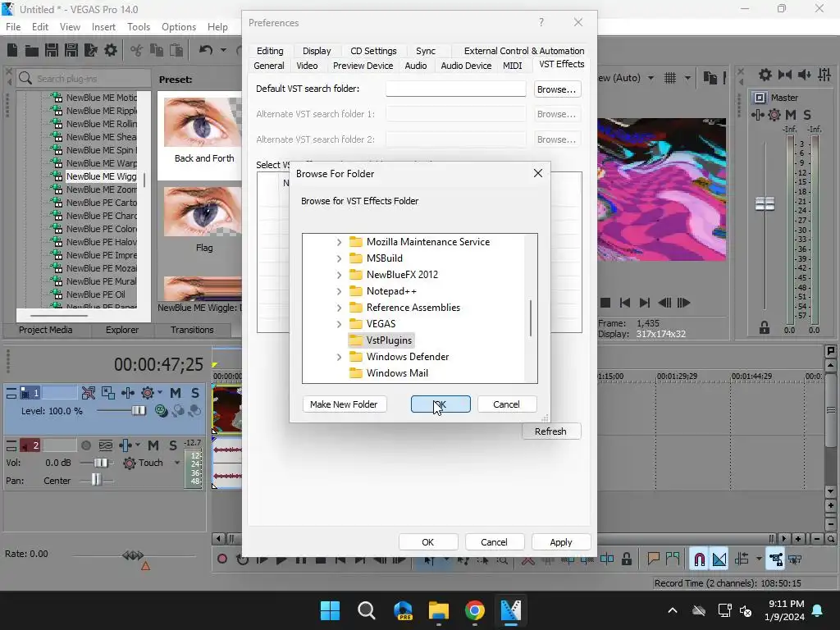Click the Undo arrow icon
Image resolution: width=840 pixels, height=630 pixels.
click(x=206, y=50)
